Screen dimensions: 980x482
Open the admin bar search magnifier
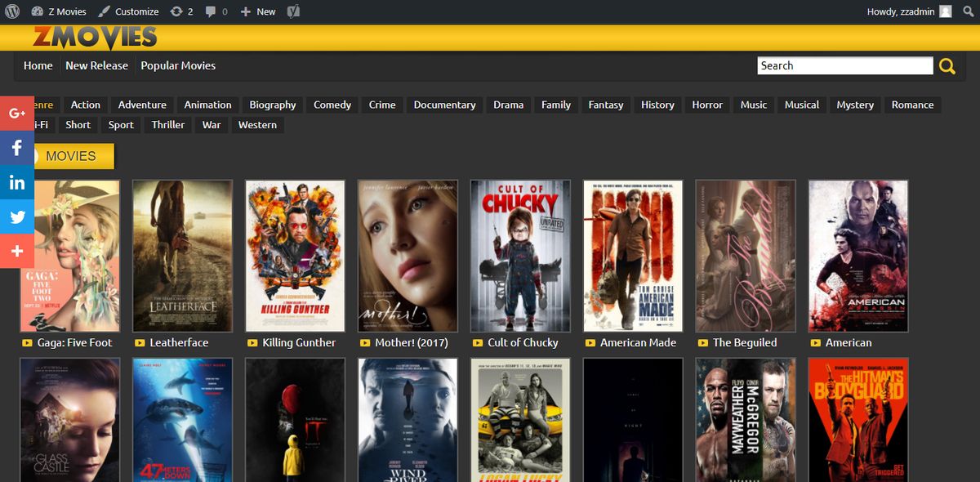pos(969,11)
